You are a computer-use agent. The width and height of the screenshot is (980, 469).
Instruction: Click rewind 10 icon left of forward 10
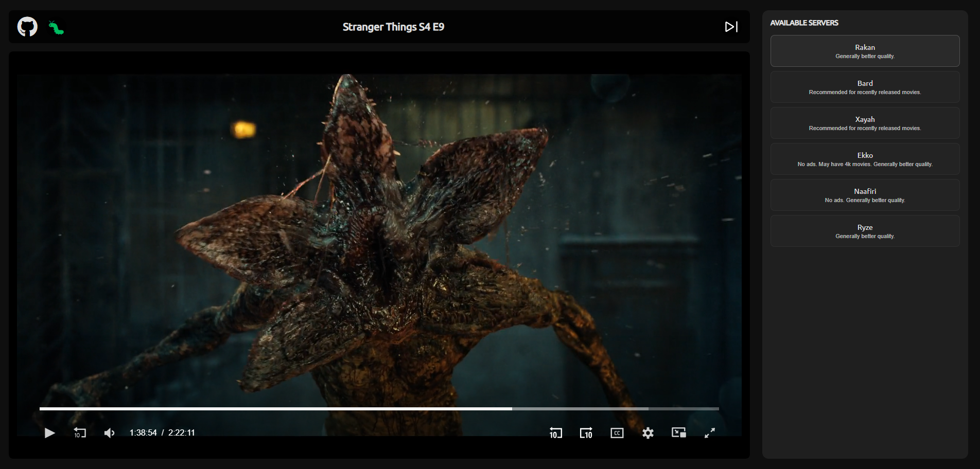coord(556,433)
